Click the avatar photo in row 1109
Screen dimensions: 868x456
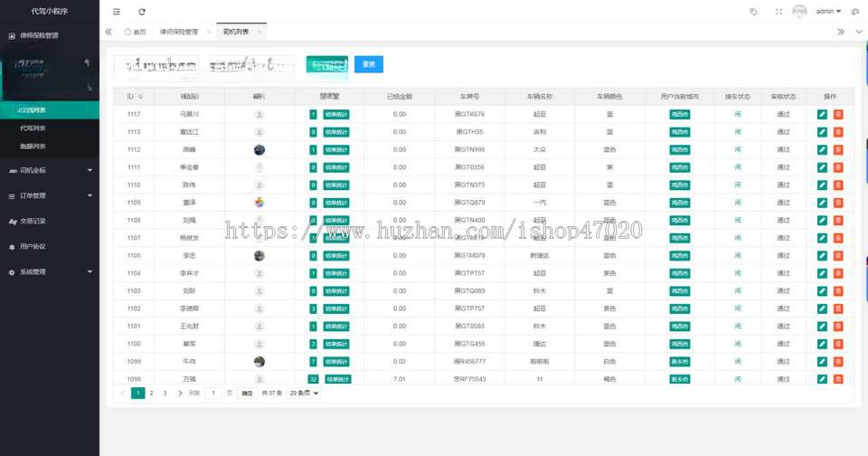click(x=259, y=203)
